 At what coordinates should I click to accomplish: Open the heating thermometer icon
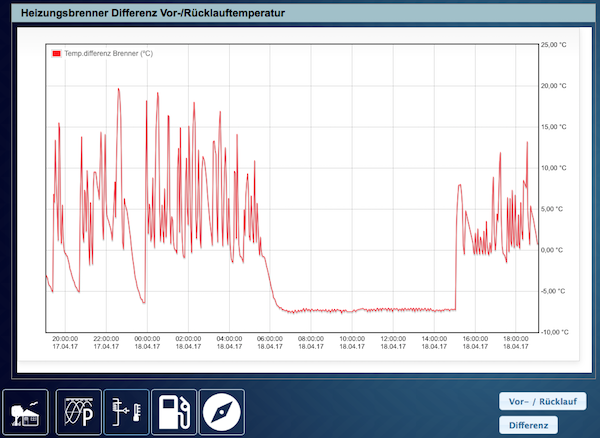pos(126,412)
